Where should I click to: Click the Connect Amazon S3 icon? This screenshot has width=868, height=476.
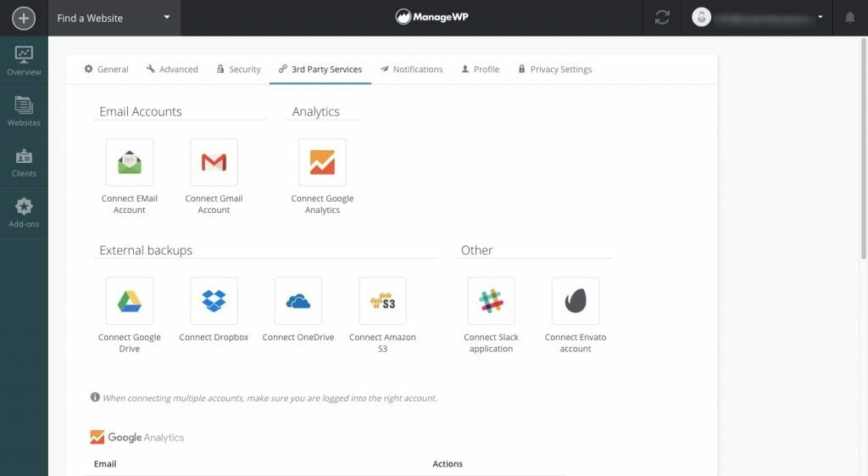point(382,301)
